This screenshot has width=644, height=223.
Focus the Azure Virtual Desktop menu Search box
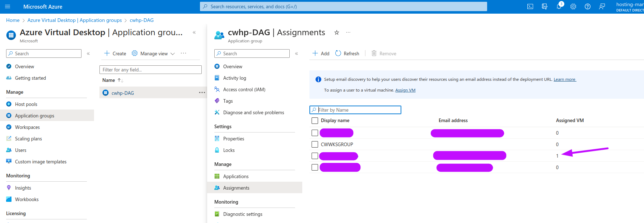point(44,54)
